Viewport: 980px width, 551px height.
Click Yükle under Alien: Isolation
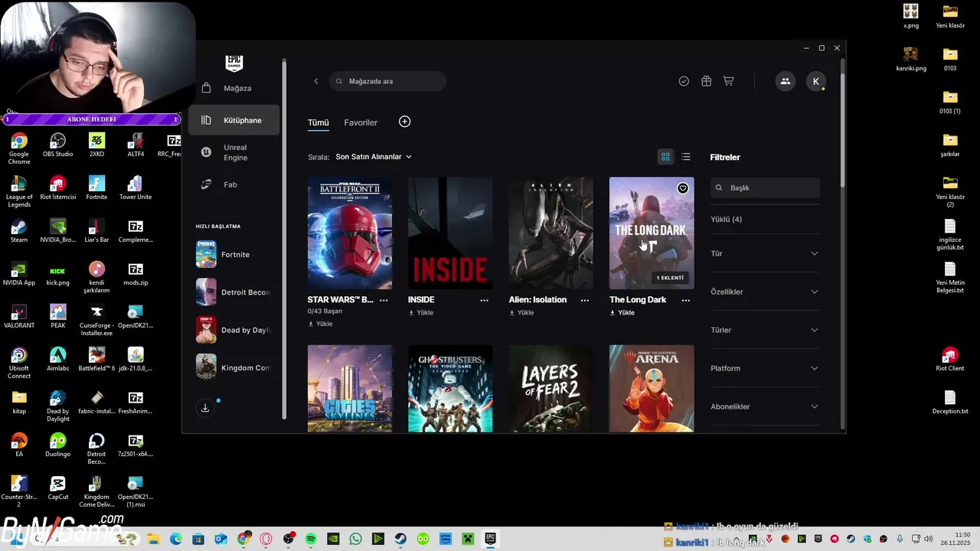pos(521,312)
